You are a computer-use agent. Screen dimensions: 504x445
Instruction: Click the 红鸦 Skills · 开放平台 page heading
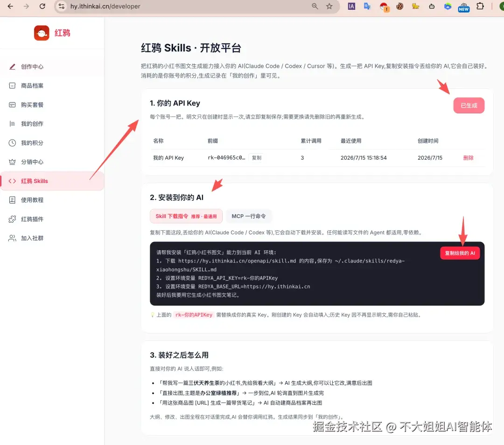[191, 48]
